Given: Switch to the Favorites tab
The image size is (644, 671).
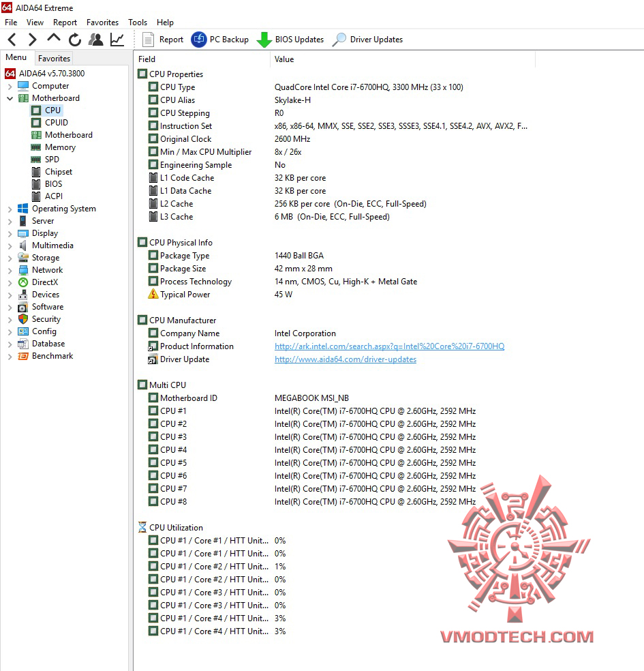Looking at the screenshot, I should tap(54, 58).
